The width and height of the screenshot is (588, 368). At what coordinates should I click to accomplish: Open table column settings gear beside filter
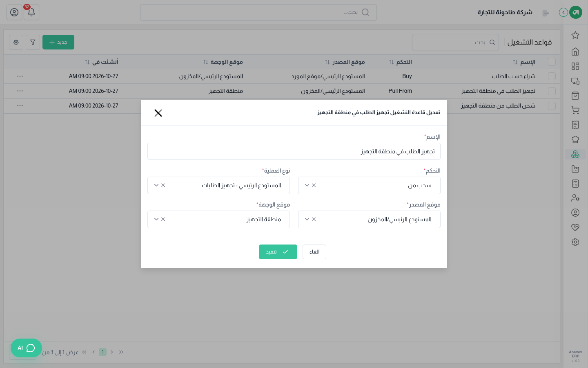tap(16, 42)
